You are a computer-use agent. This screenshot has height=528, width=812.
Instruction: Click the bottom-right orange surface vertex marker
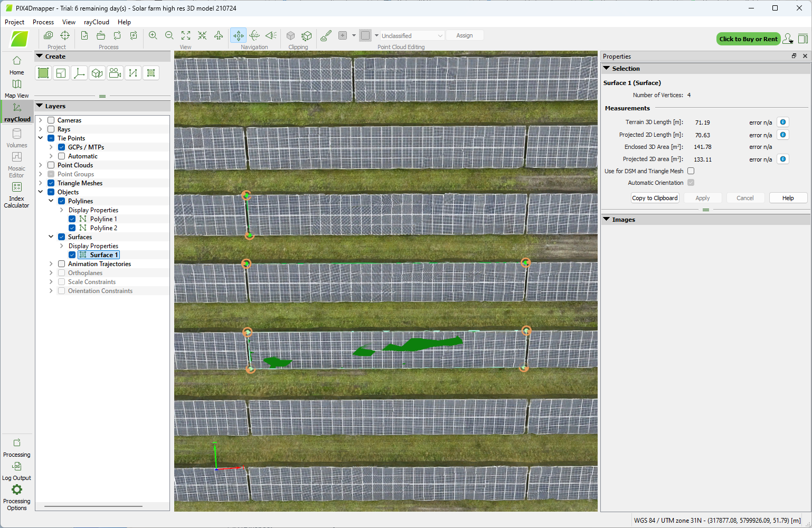coord(524,367)
